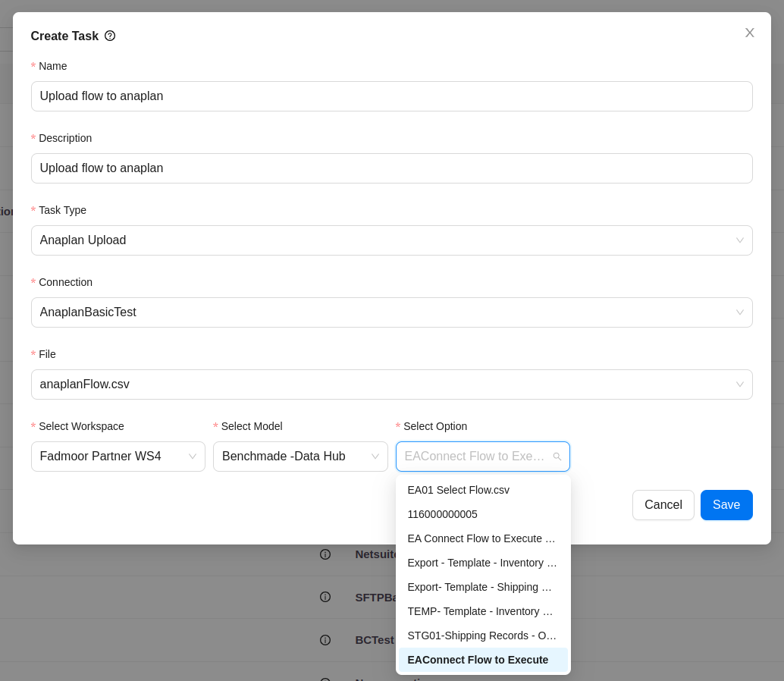Image resolution: width=784 pixels, height=681 pixels.
Task: Click the chevron in Fadmoor Partner WS4 field
Action: pyautogui.click(x=192, y=456)
